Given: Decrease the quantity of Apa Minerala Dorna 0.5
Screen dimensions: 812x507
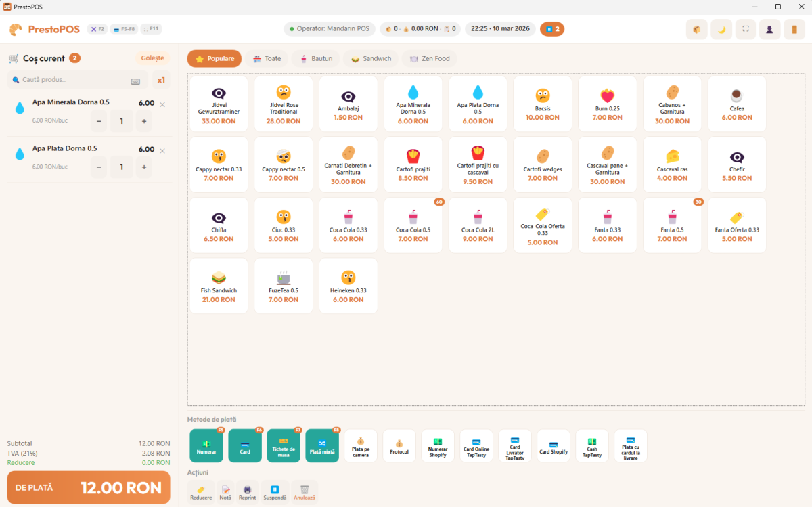Looking at the screenshot, I should point(99,121).
